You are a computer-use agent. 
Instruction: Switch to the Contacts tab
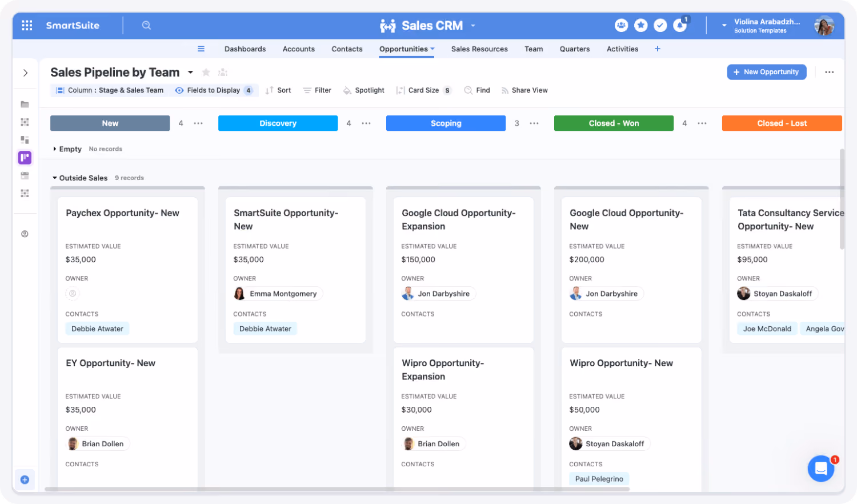[x=347, y=49]
